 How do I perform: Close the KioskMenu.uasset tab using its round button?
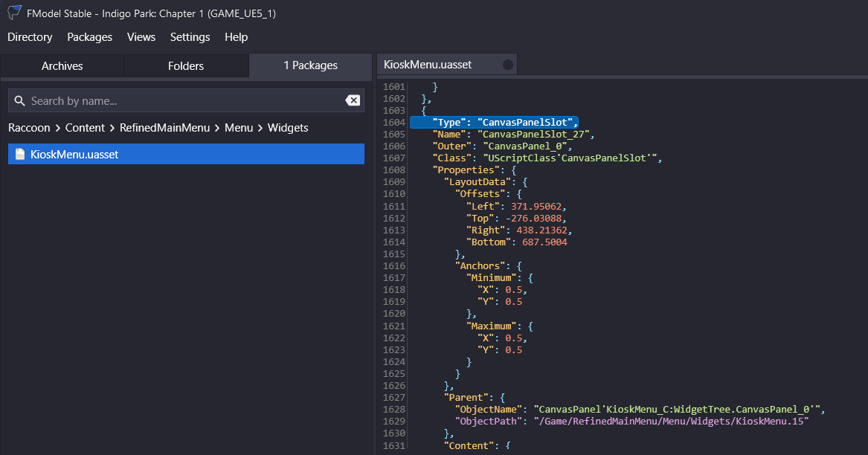pyautogui.click(x=508, y=65)
